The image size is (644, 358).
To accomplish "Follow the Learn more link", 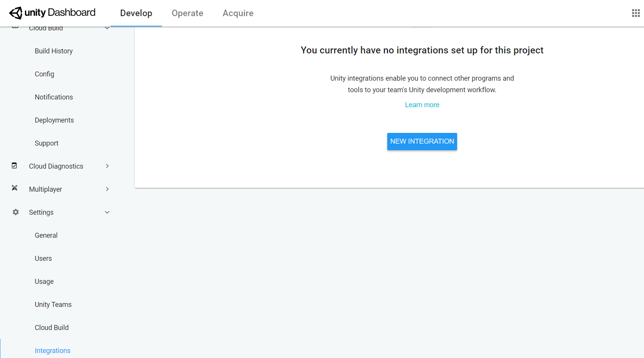I will click(x=422, y=105).
